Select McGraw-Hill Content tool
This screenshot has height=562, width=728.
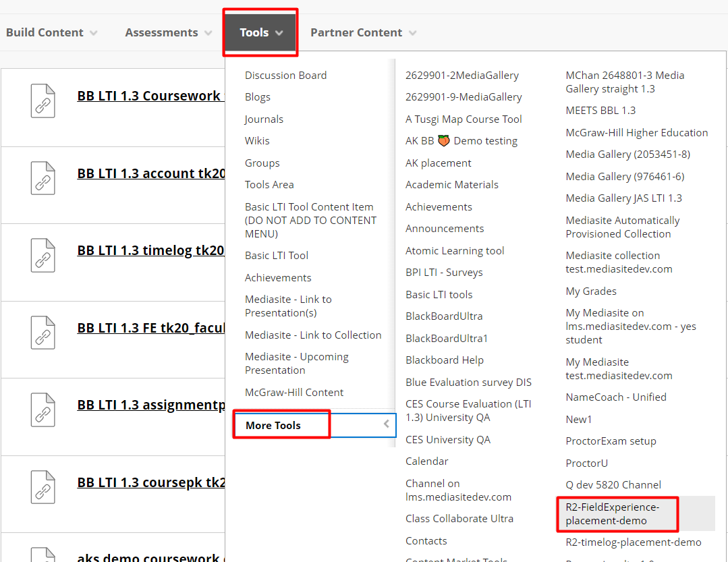click(294, 393)
